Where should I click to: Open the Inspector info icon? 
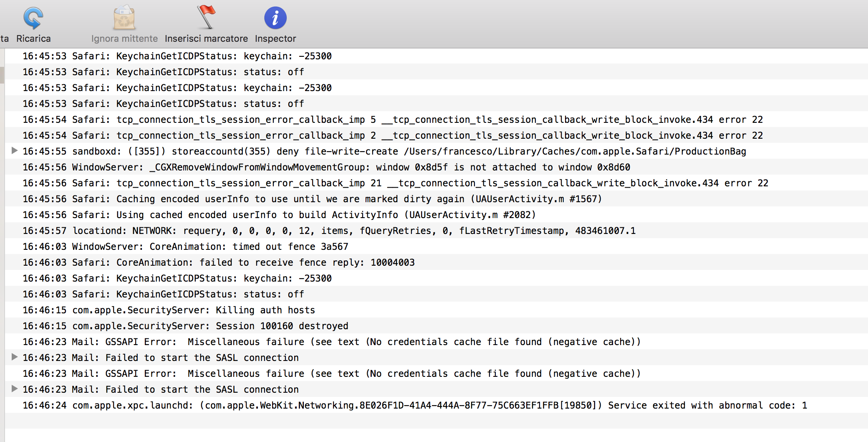[x=275, y=18]
